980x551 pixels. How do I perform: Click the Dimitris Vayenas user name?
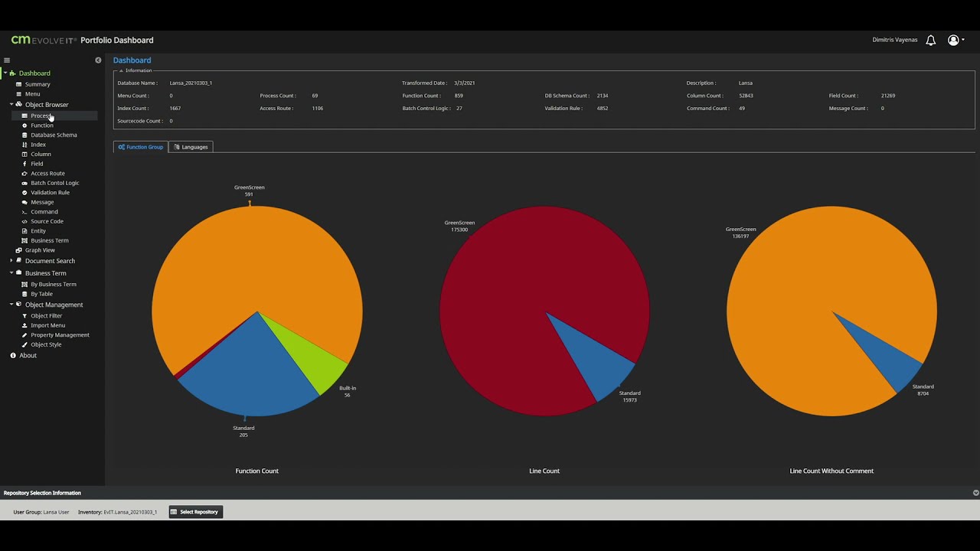coord(894,40)
